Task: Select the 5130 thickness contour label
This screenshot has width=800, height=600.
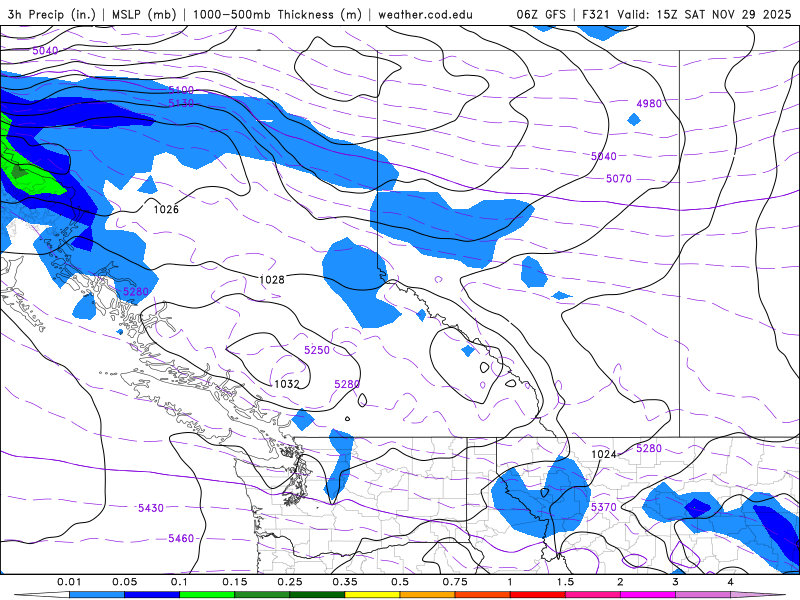Action: point(181,103)
